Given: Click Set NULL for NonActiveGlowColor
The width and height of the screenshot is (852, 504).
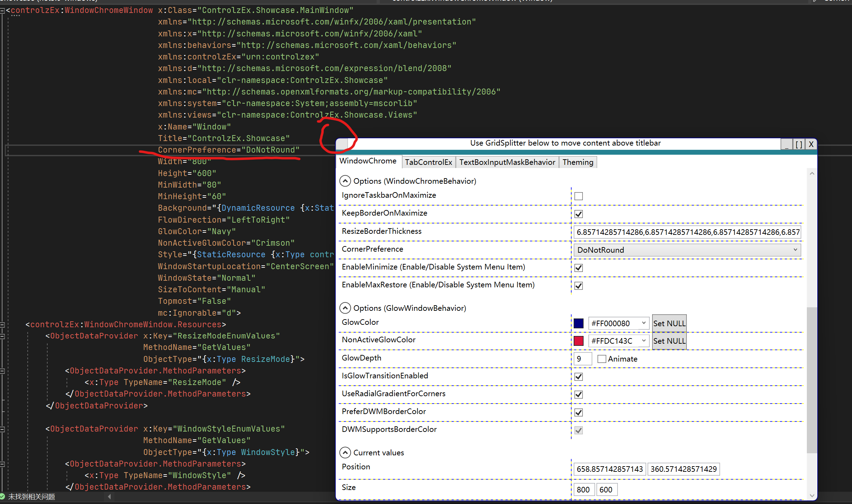Looking at the screenshot, I should [669, 341].
